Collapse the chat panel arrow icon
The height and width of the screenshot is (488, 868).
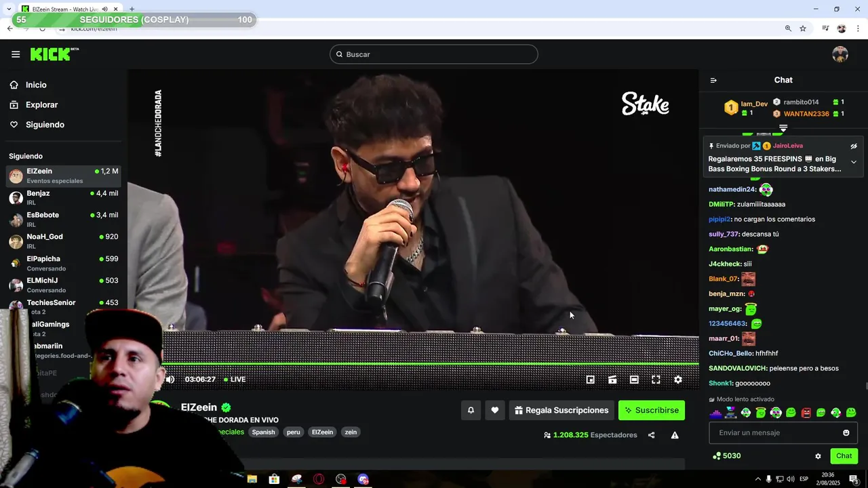[713, 80]
